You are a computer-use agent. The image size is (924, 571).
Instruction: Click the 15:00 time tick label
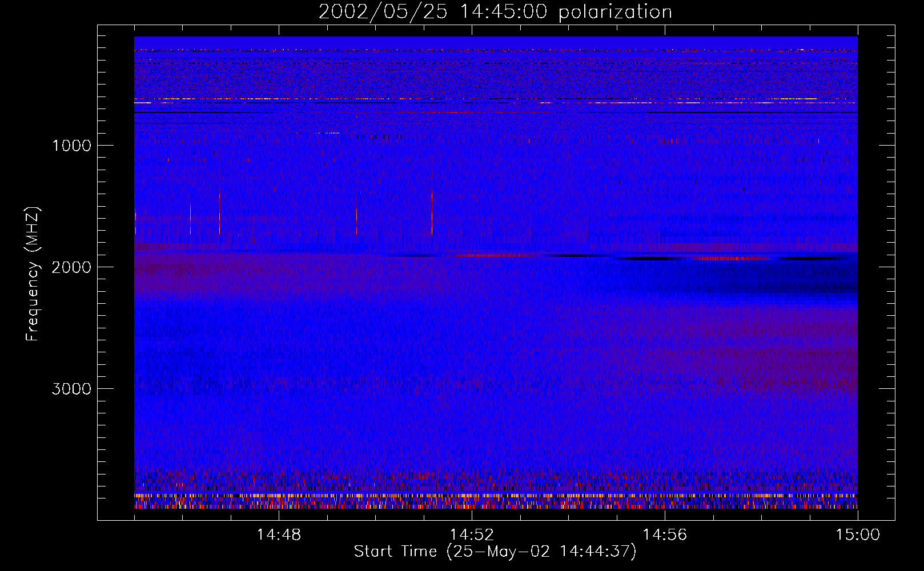pos(858,535)
